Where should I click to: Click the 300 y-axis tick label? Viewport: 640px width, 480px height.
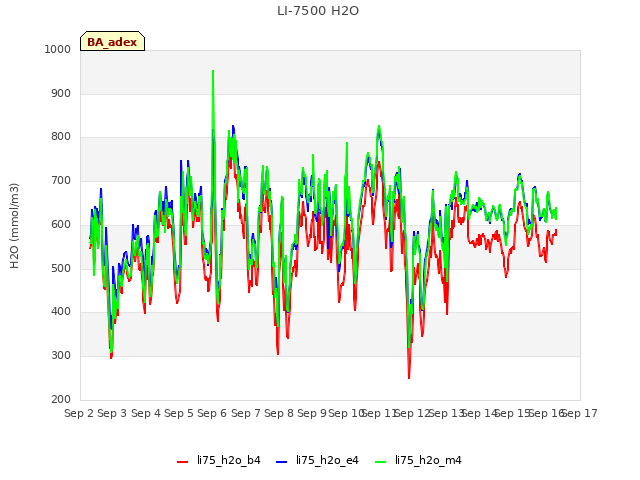tap(61, 356)
